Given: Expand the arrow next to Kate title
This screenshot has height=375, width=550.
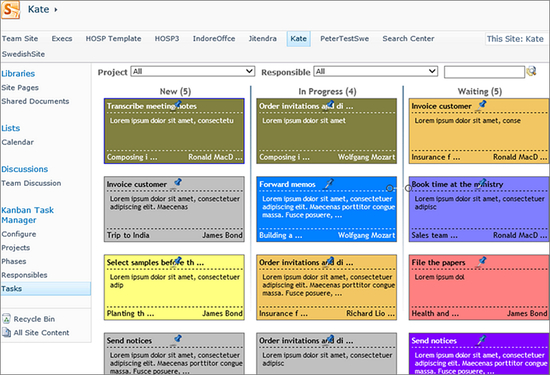Looking at the screenshot, I should point(56,10).
